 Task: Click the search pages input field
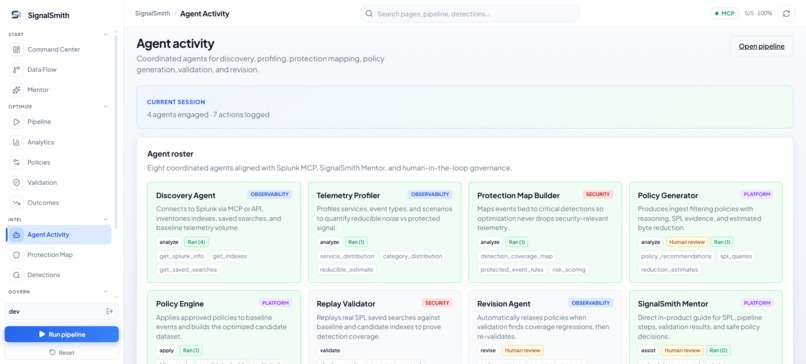coord(470,14)
